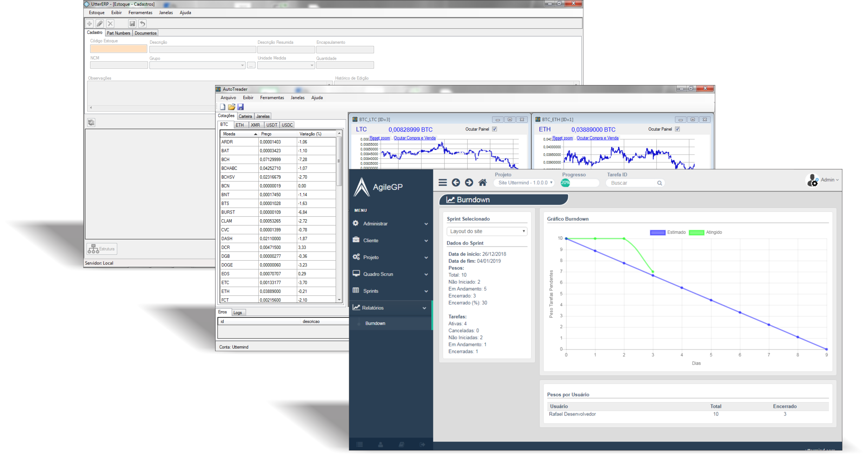This screenshot has width=868, height=454.
Task: Click the Código Estoque input field
Action: (119, 48)
